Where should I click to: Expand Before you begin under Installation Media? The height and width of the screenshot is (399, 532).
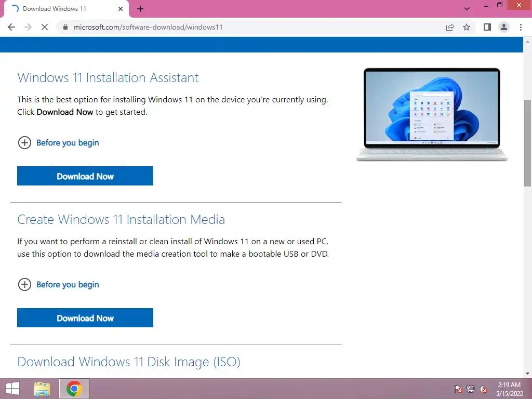point(58,284)
